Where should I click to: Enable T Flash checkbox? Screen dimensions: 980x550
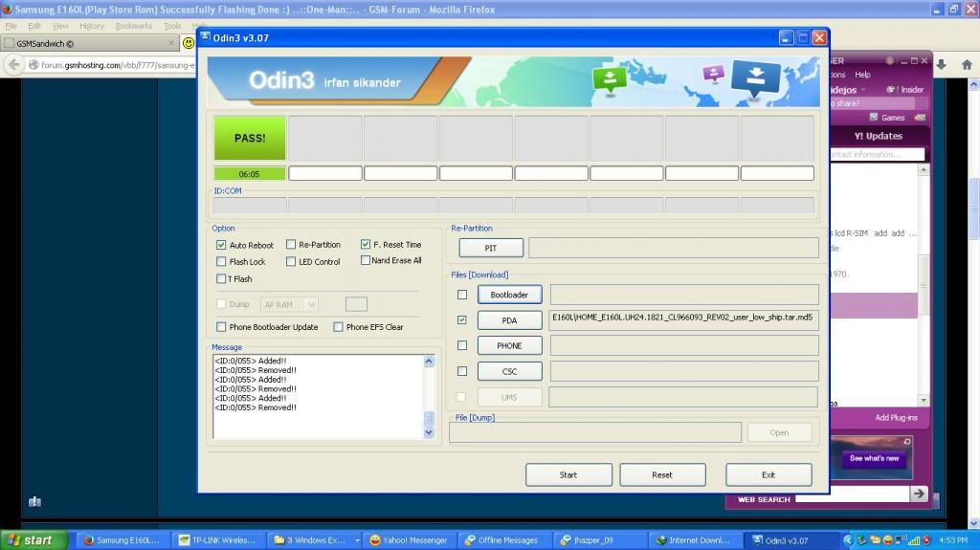221,278
